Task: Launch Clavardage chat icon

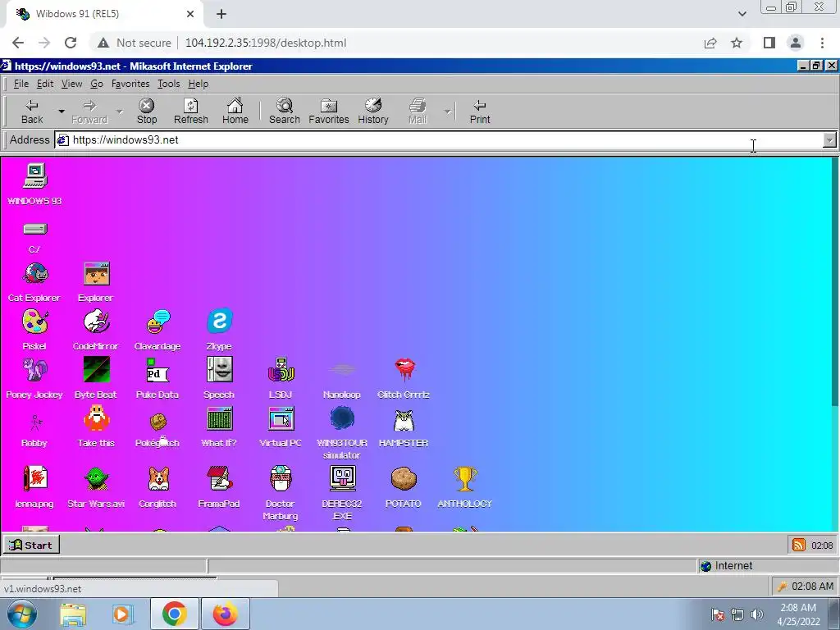Action: coord(158,322)
